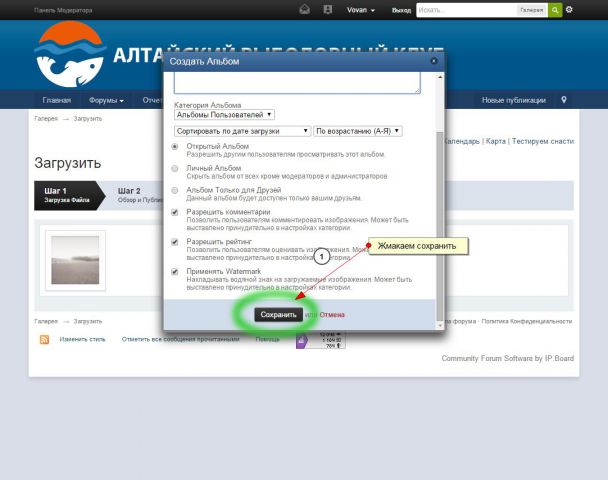
Task: Close the Создать Альбом dialog
Action: click(433, 61)
